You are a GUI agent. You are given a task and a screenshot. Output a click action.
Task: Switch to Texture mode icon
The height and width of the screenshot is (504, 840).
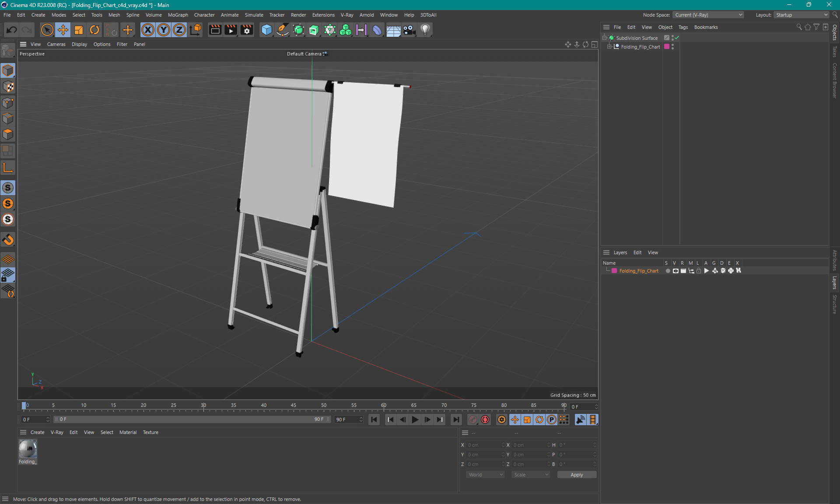coord(8,87)
